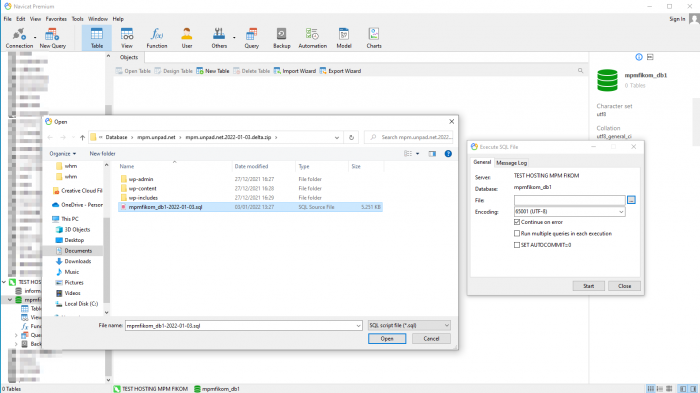Select the wp-admin folder
Image resolution: width=700 pixels, height=393 pixels.
141,179
